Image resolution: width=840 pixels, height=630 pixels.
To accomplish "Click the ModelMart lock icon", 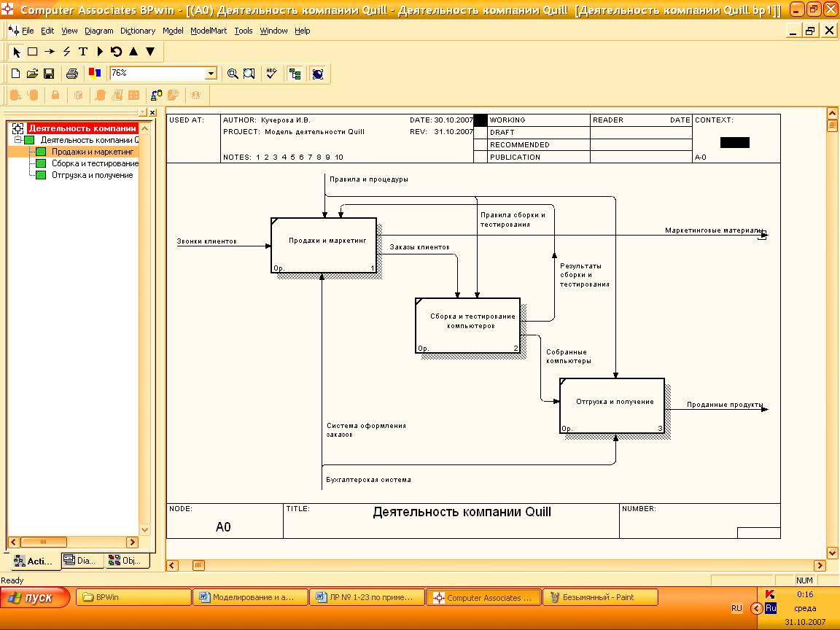I will point(55,96).
